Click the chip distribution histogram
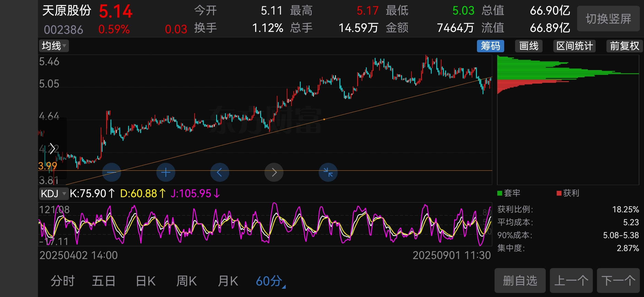 click(568, 120)
